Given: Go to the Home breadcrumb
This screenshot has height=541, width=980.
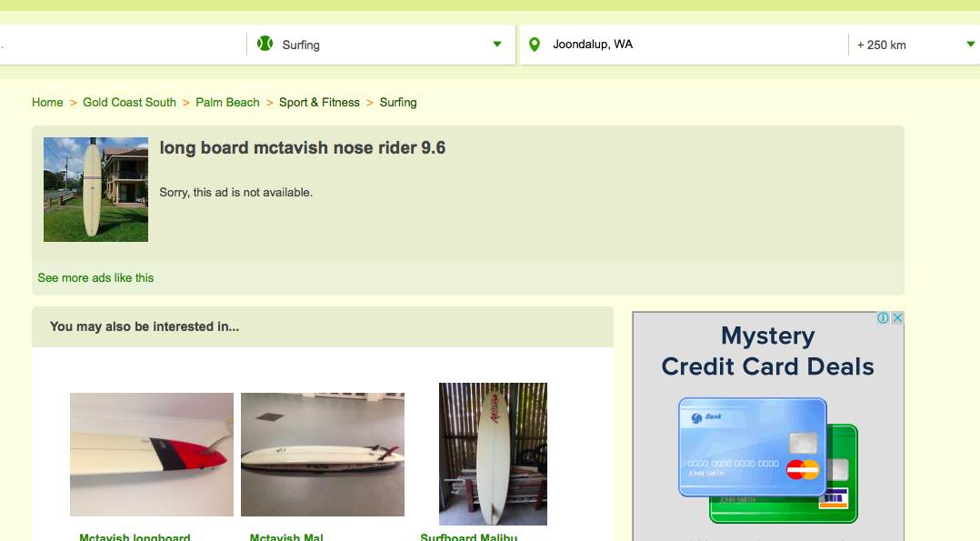Looking at the screenshot, I should 47,102.
